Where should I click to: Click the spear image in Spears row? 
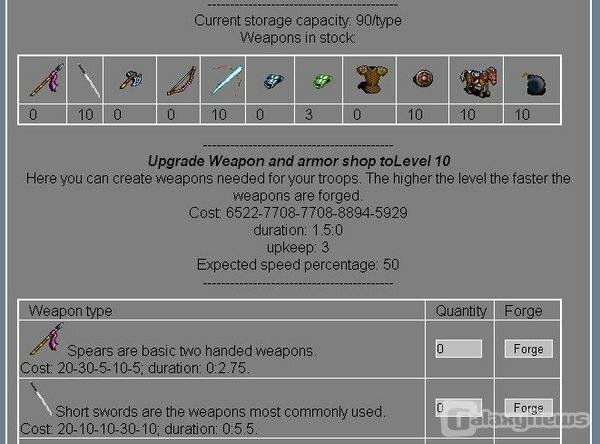(47, 339)
